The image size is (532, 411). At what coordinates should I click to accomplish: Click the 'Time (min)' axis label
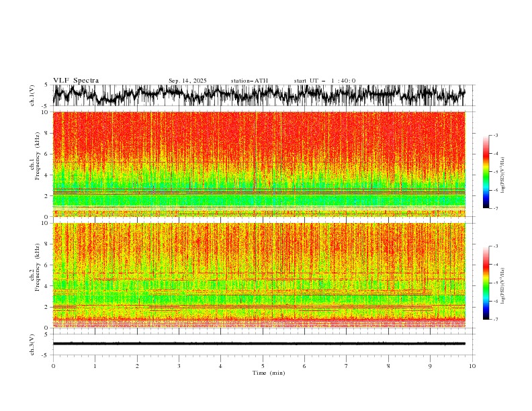269,373
